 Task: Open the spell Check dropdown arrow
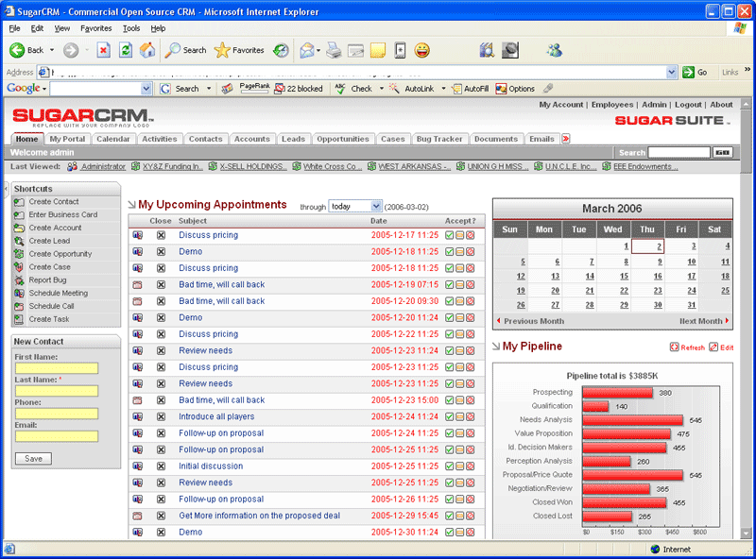382,89
